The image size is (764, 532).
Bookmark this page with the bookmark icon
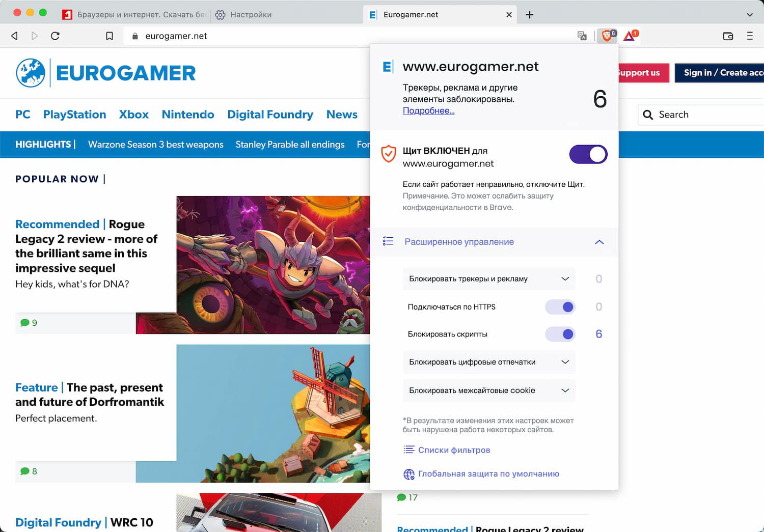click(x=109, y=36)
